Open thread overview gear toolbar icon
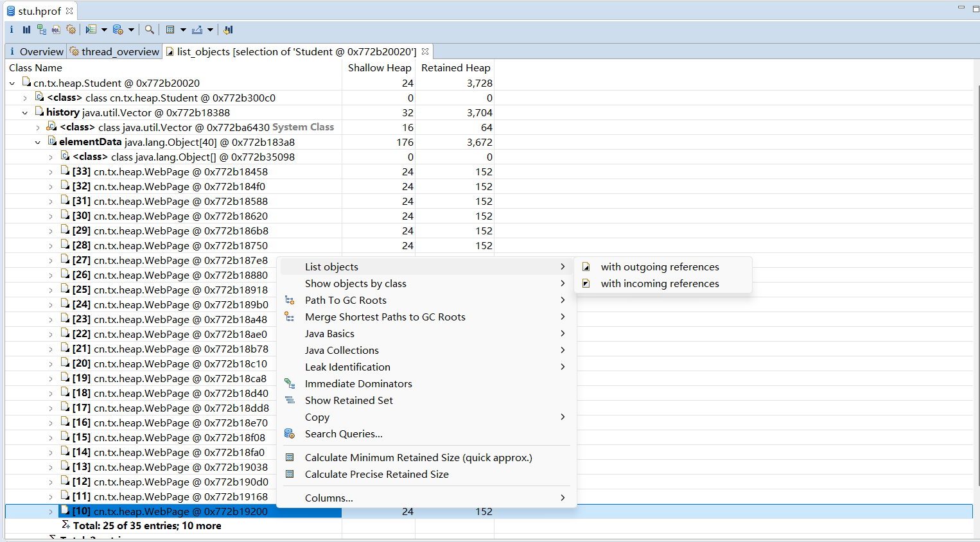Viewport: 980px width, 542px height. (x=71, y=30)
